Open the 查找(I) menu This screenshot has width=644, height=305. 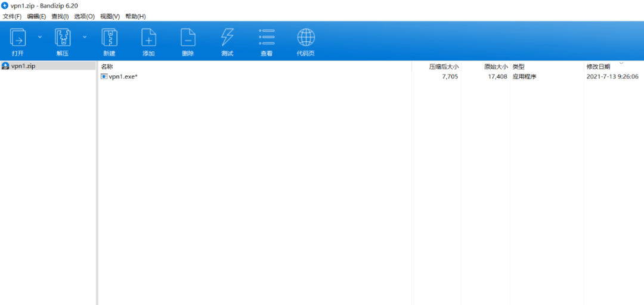pos(60,17)
